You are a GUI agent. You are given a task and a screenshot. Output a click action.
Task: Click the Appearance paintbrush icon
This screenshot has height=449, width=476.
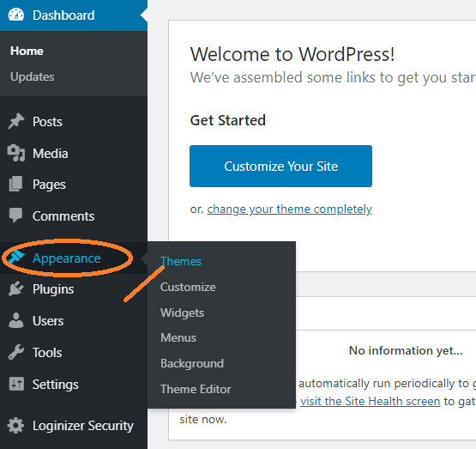[15, 258]
